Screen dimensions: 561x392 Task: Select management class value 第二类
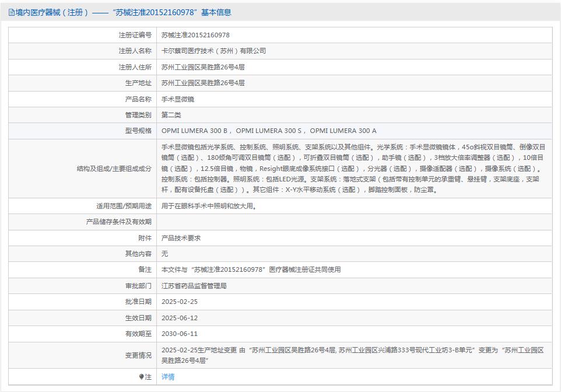171,115
